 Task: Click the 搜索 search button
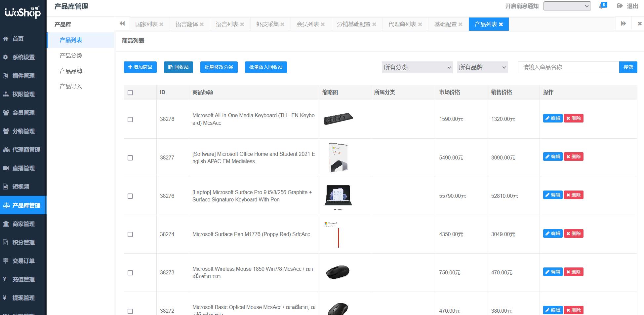click(x=628, y=67)
